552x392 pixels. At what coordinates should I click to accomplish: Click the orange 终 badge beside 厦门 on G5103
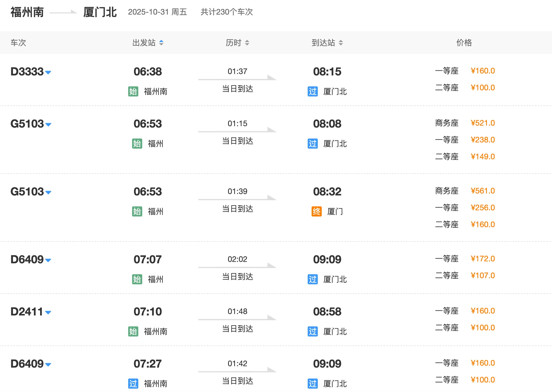pyautogui.click(x=316, y=212)
